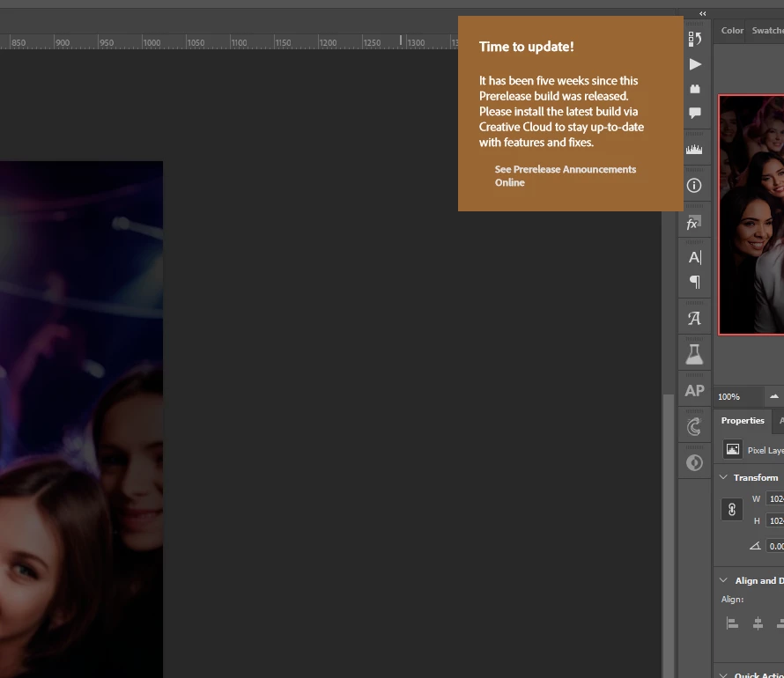This screenshot has height=678, width=784.
Task: Expand the collapsed panel dock arrows
Action: coord(702,13)
